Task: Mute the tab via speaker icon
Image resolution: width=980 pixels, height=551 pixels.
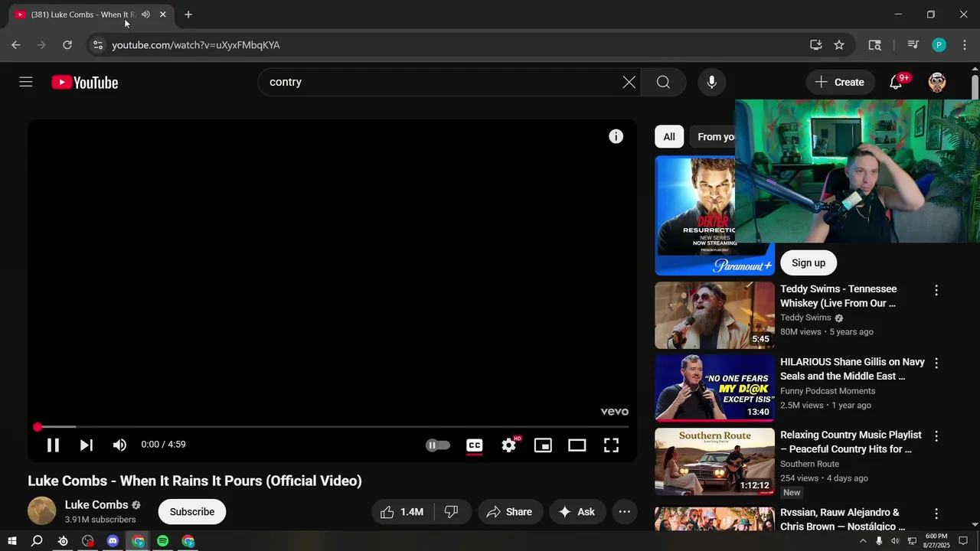Action: point(145,15)
